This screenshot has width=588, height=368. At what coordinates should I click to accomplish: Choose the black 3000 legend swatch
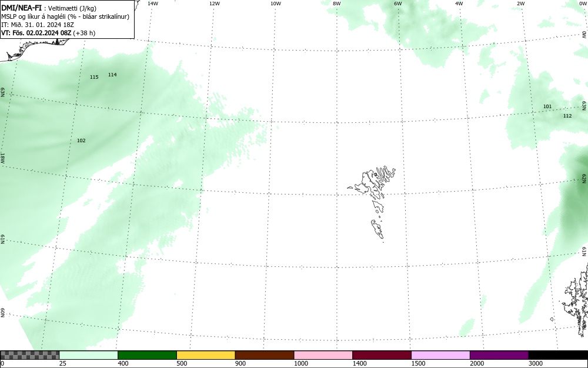click(x=558, y=355)
